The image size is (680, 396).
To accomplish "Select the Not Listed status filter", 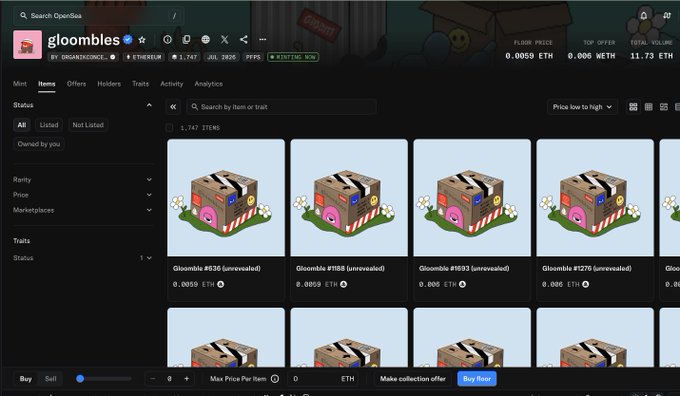I will click(x=88, y=125).
